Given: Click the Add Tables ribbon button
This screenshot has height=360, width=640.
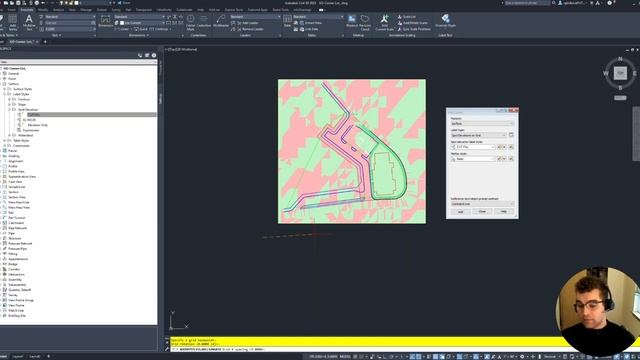Looking at the screenshot, I should pyautogui.click(x=13, y=22).
